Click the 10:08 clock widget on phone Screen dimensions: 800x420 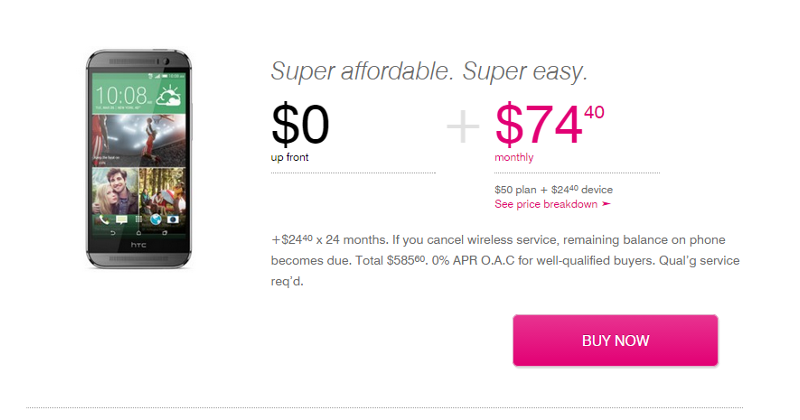(x=123, y=95)
